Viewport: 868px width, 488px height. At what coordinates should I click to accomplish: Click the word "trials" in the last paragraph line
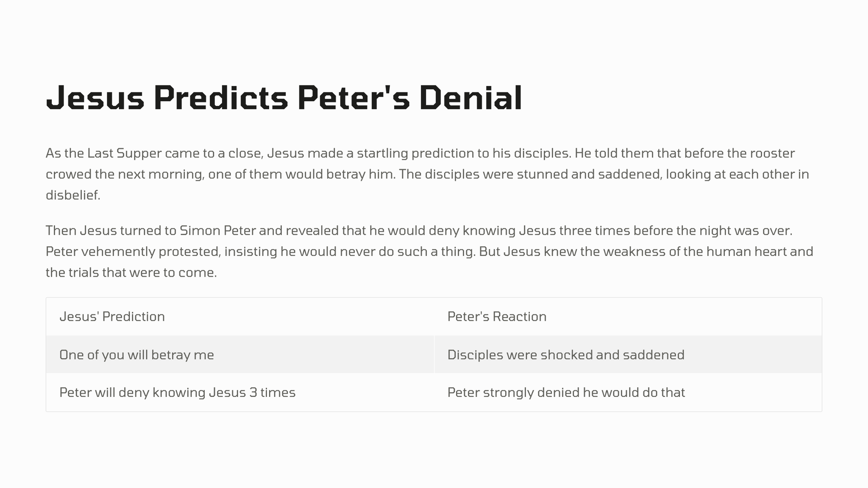83,272
